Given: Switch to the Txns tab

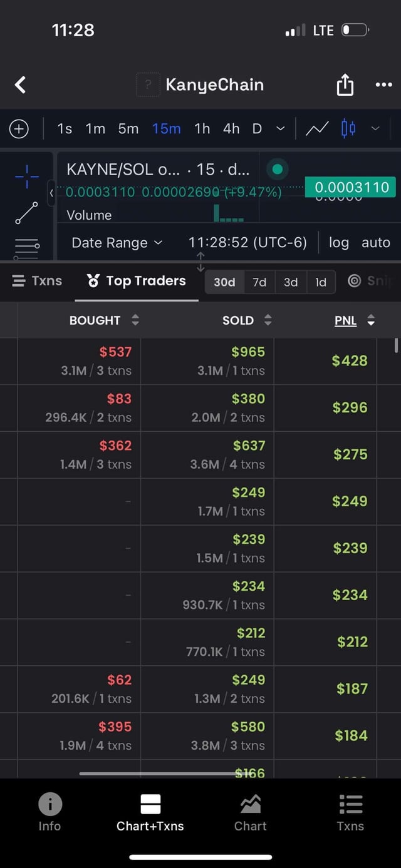Looking at the screenshot, I should point(38,281).
